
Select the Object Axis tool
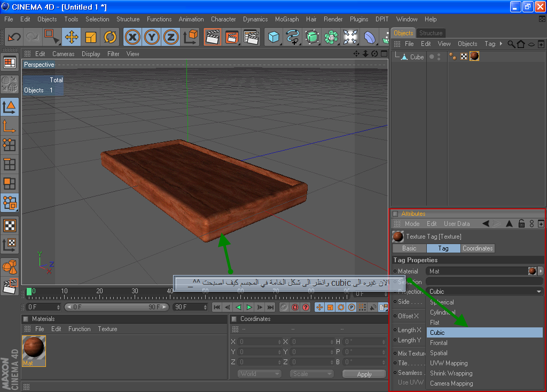click(10, 126)
